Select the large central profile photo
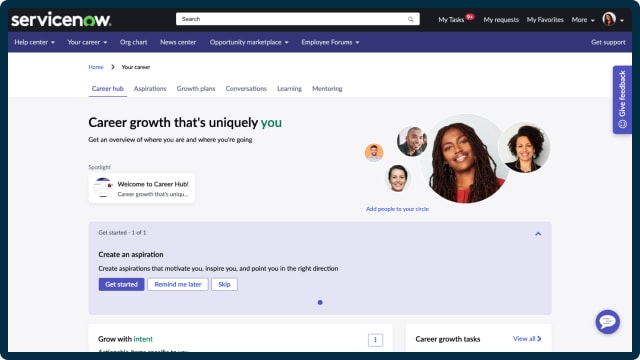640x360 pixels. click(x=465, y=159)
